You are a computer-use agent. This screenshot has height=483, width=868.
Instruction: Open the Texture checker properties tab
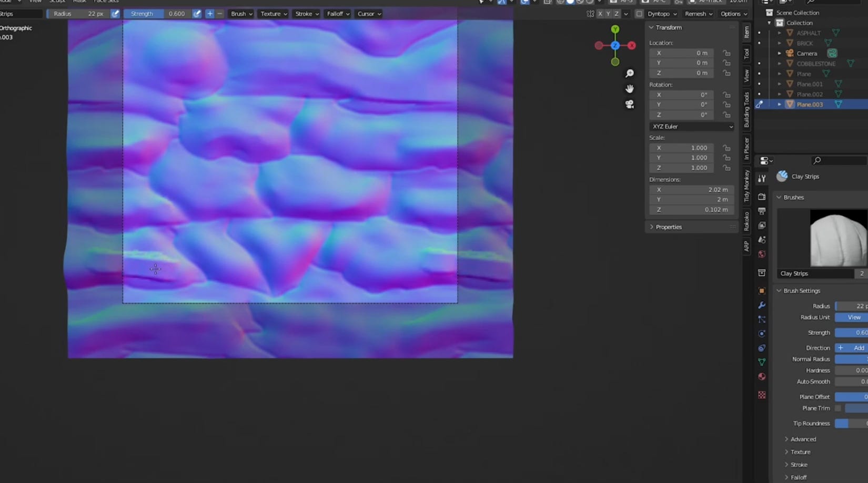coord(762,395)
